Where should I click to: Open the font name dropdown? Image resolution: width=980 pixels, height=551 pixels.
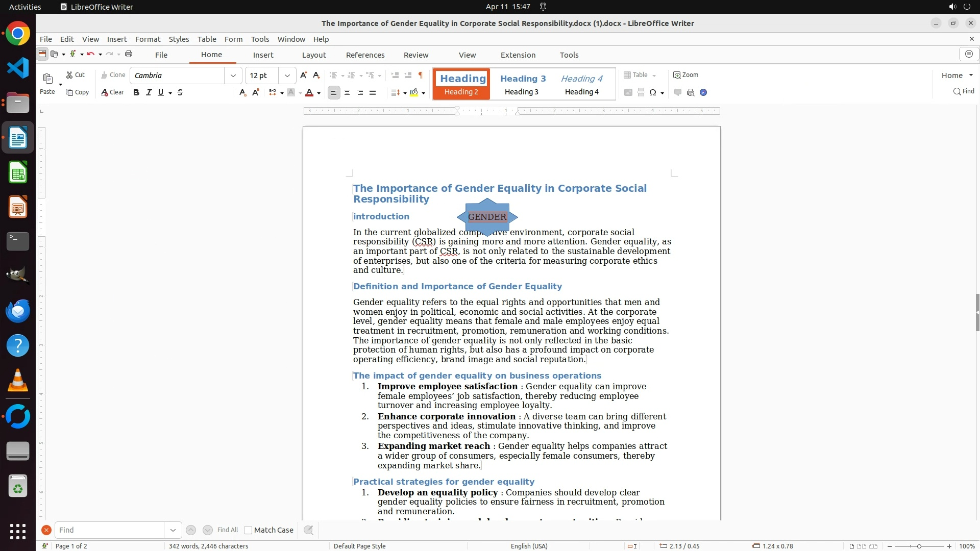click(x=233, y=76)
